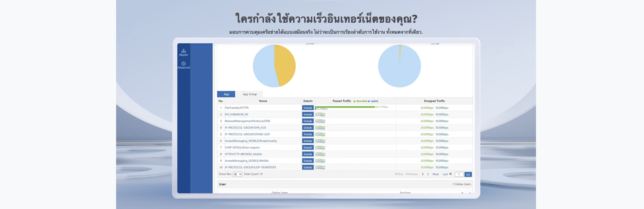The image size is (644, 209).
Task: Go to the Next page
Action: (435, 174)
